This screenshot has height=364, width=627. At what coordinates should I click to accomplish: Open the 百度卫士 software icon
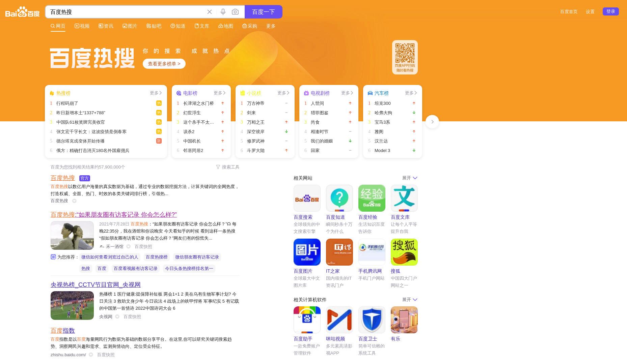(372, 320)
